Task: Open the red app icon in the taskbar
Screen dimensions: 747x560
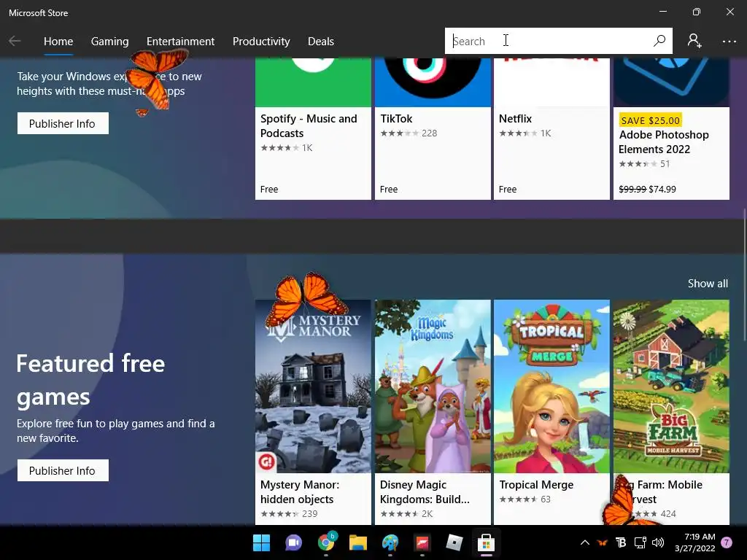Action: (422, 542)
